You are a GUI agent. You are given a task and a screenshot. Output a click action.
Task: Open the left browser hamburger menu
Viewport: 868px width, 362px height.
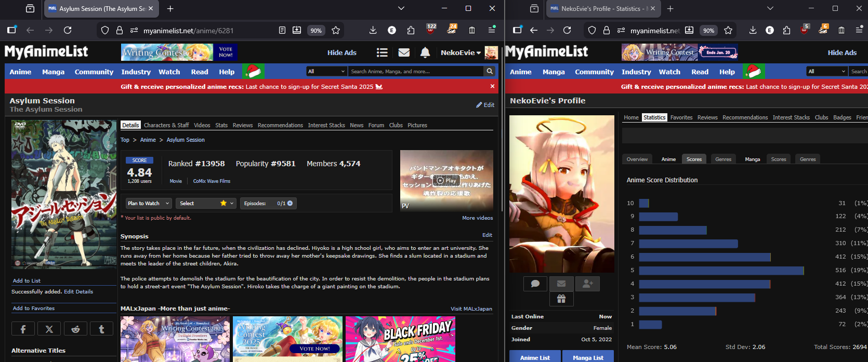[491, 30]
